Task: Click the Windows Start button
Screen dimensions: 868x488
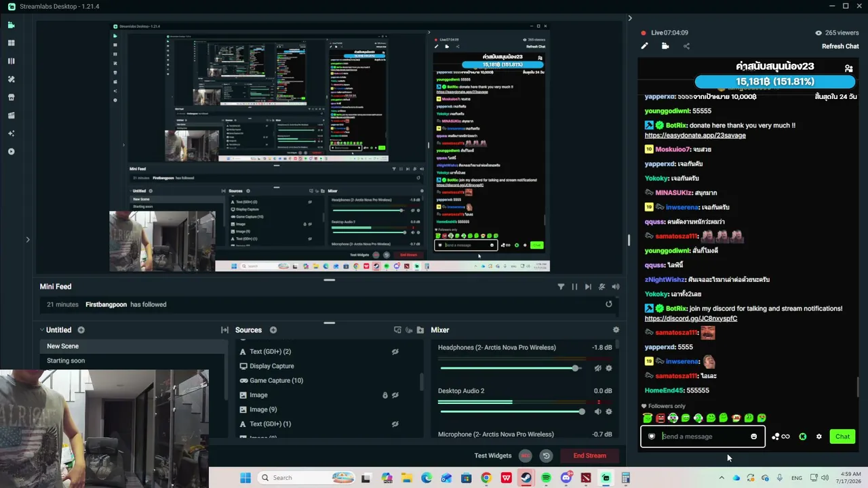Action: tap(245, 478)
